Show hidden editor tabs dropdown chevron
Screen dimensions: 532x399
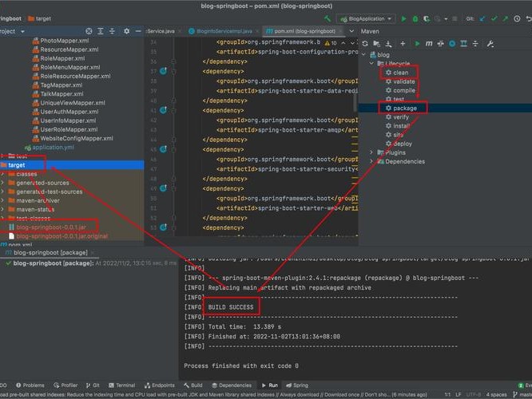(351, 31)
